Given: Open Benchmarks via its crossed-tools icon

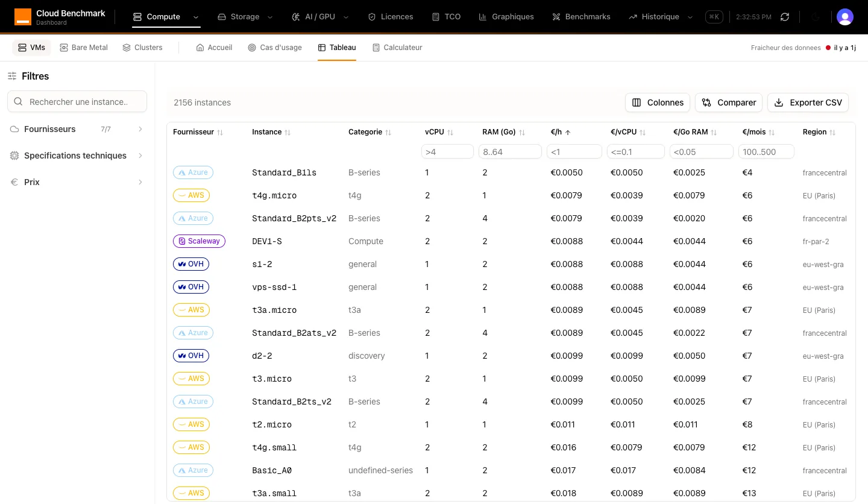Looking at the screenshot, I should pos(556,17).
